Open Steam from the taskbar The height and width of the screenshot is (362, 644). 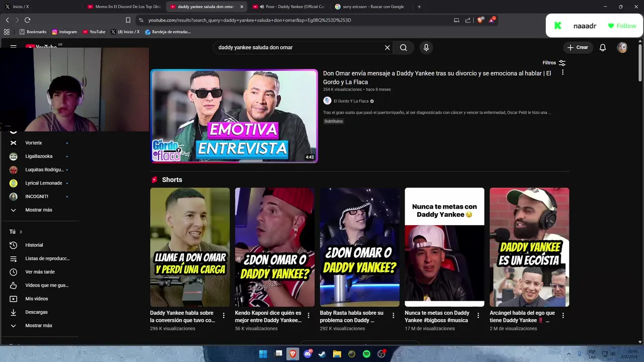322,354
